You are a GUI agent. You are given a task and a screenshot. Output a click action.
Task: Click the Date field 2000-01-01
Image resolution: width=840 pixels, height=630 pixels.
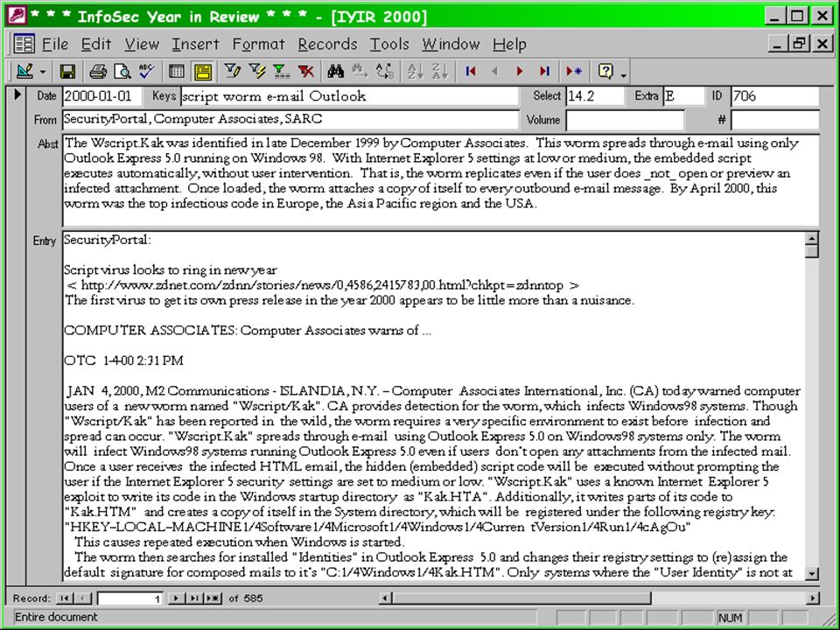pyautogui.click(x=102, y=96)
